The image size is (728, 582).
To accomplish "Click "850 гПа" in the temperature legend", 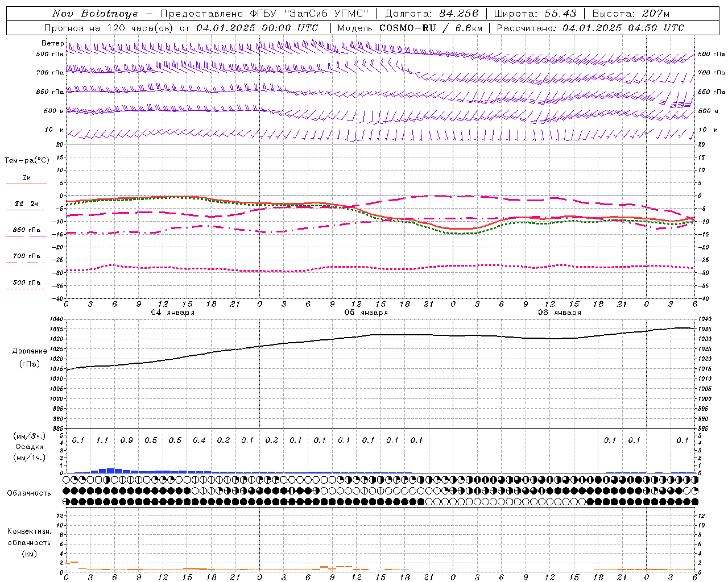I will click(27, 230).
